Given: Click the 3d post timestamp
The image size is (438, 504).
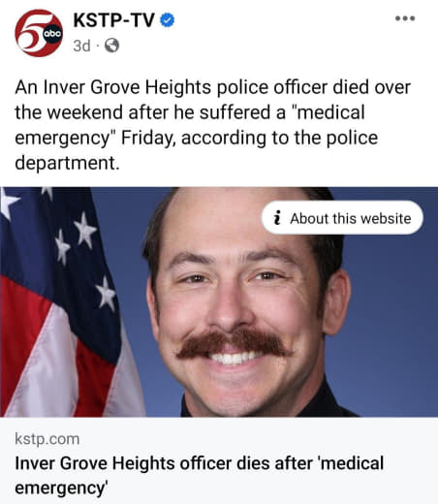Looking at the screenshot, I should [81, 46].
